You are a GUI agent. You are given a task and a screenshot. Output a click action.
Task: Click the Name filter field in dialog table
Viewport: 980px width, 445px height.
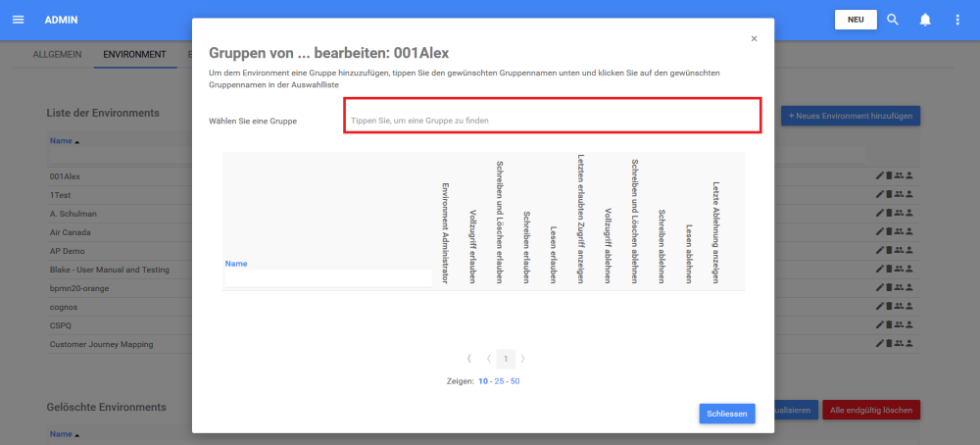[x=327, y=278]
